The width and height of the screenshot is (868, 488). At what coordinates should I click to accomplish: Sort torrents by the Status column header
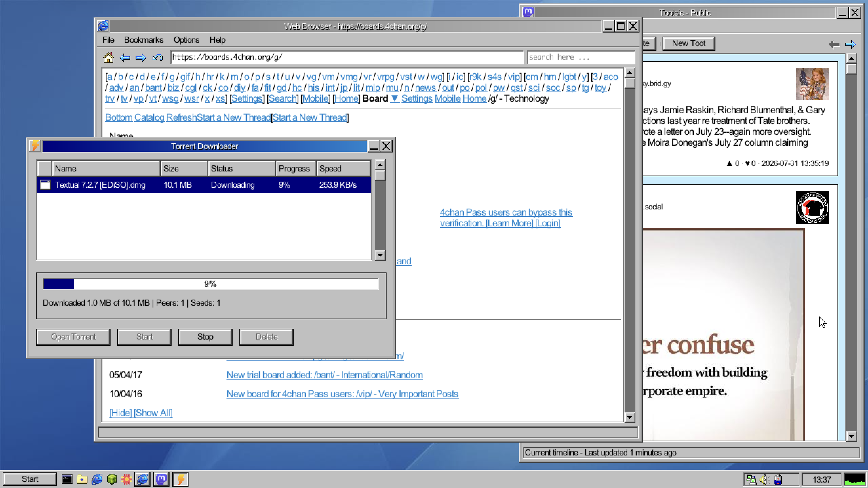(241, 168)
